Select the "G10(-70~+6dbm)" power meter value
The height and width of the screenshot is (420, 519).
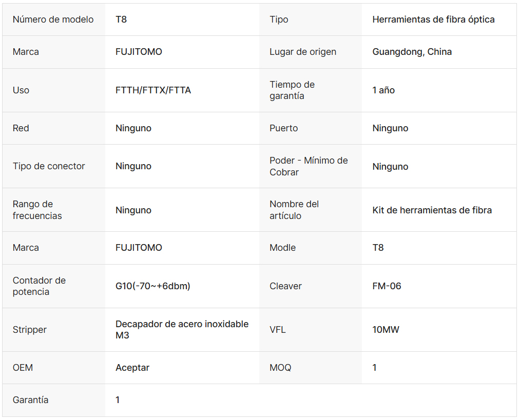(x=152, y=286)
